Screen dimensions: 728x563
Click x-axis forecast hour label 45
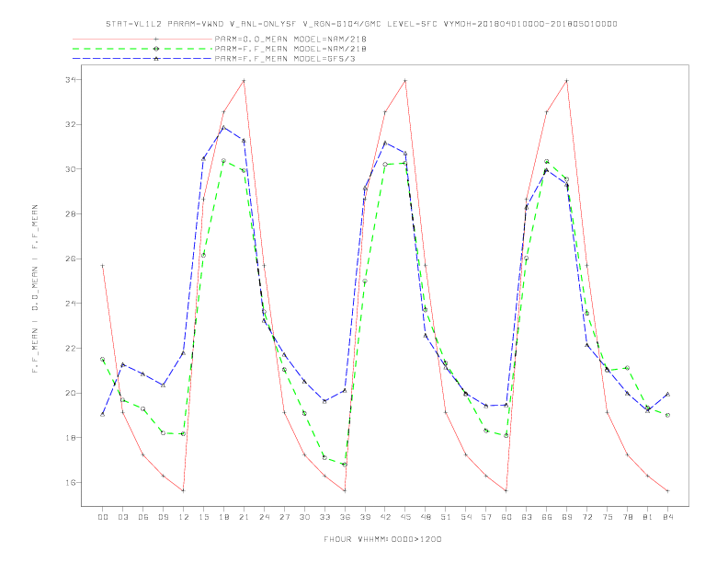pyautogui.click(x=405, y=517)
